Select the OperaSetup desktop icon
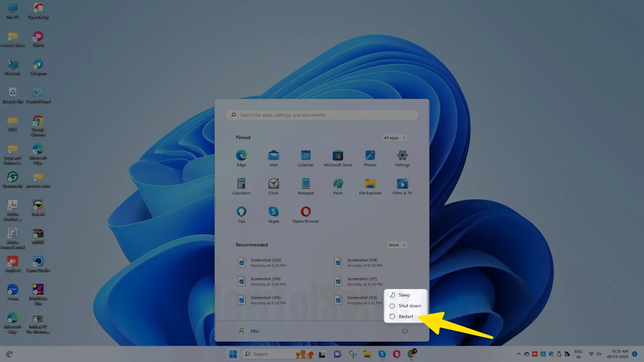644x362 pixels. pyautogui.click(x=38, y=11)
